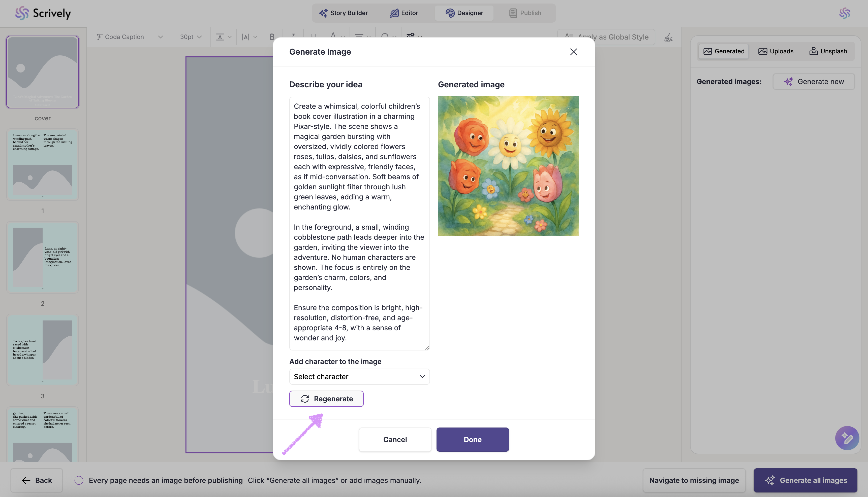
Task: Click the clear formatting broom icon
Action: coord(668,37)
